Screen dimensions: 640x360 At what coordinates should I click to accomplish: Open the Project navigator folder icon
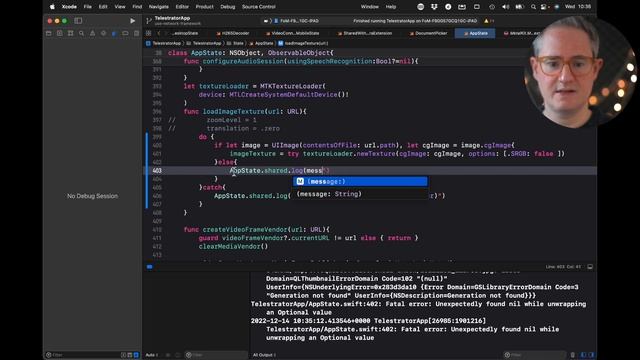coord(49,33)
